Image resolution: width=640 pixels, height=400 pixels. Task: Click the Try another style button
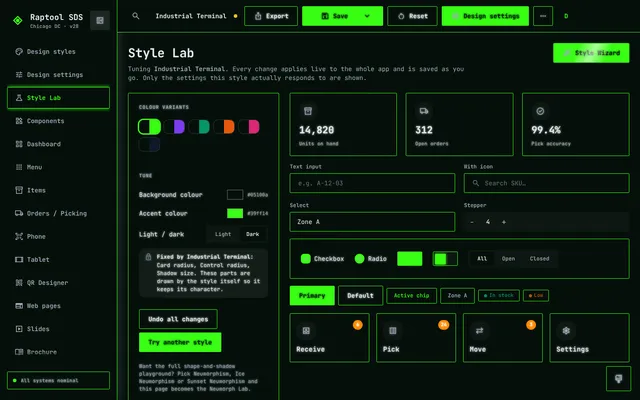pos(180,342)
